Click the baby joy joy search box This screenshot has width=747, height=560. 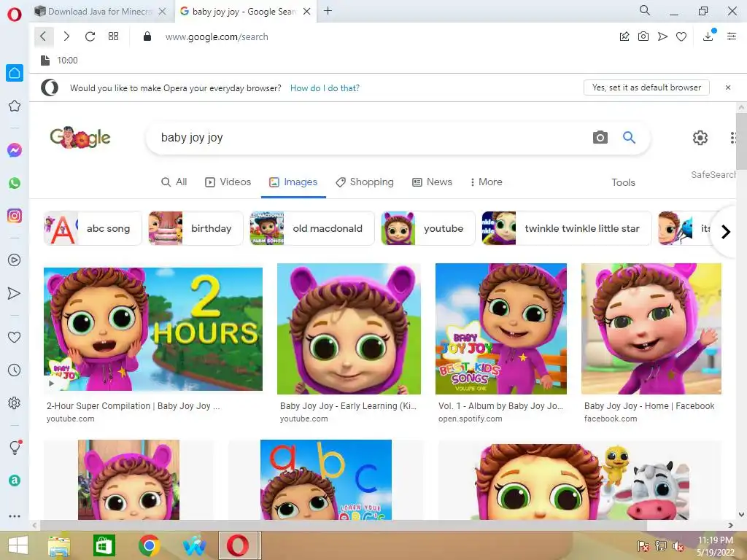point(371,138)
